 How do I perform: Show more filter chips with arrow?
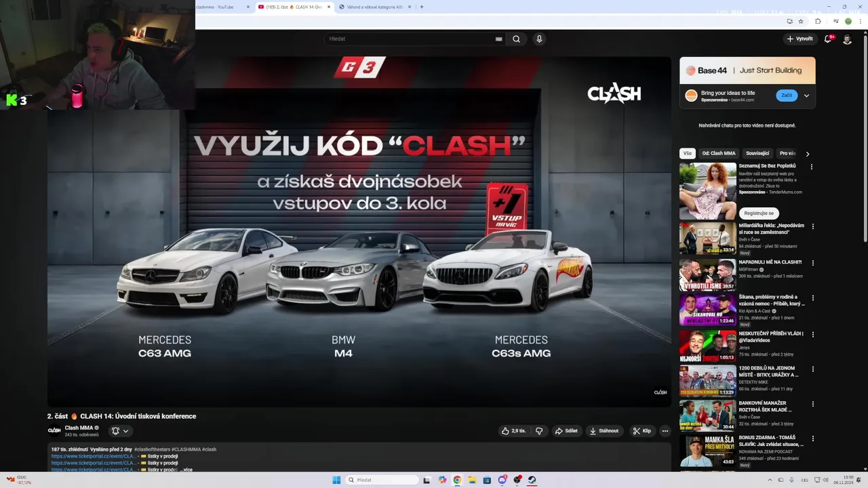coord(807,154)
